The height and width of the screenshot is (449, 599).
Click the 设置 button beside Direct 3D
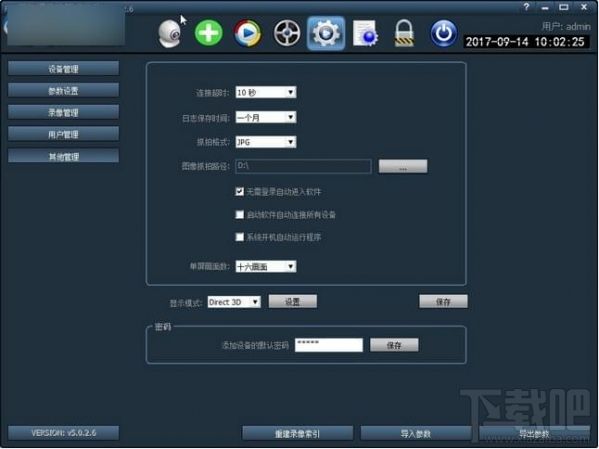[293, 301]
